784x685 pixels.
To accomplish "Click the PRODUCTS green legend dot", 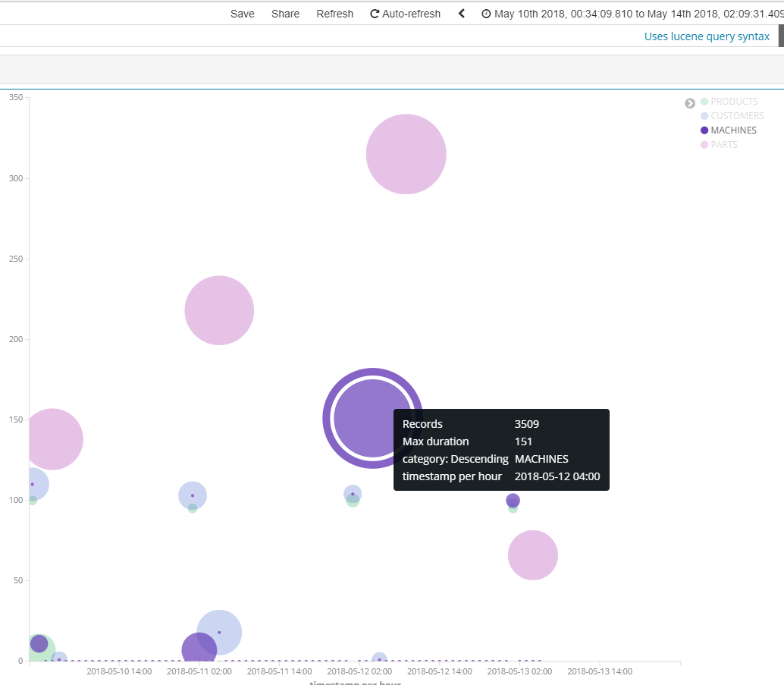I will pyautogui.click(x=704, y=102).
